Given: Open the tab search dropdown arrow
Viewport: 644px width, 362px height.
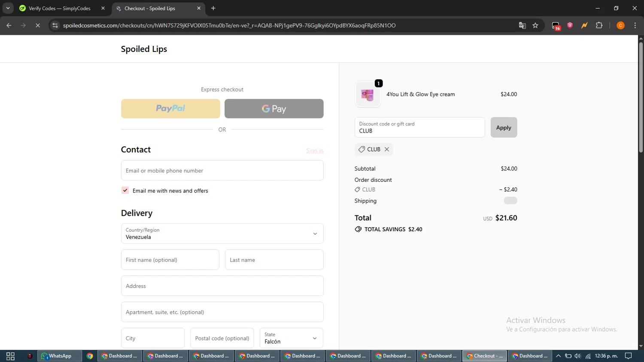Looking at the screenshot, I should [8, 8].
